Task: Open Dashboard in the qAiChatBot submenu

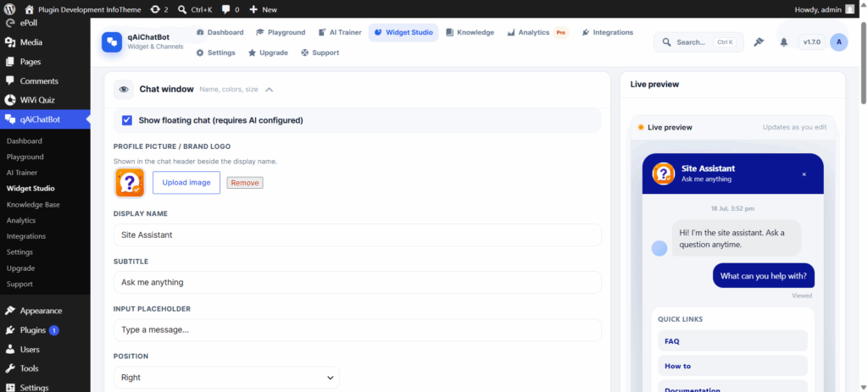Action: (25, 141)
